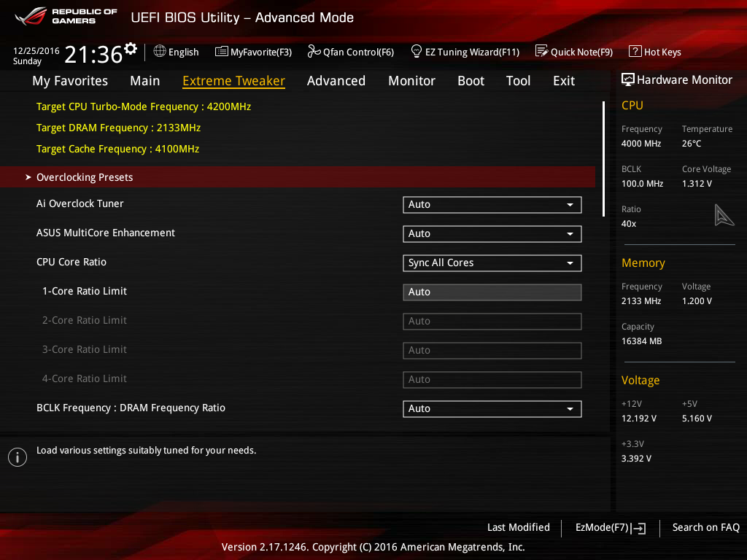Click BCLK value 100.0 MHz
747x560 pixels.
pyautogui.click(x=642, y=183)
